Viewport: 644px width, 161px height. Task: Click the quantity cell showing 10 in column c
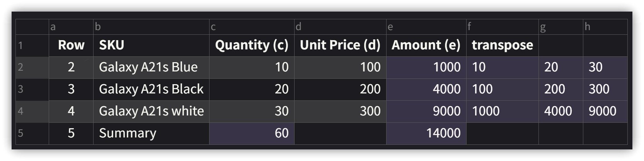(x=252, y=68)
